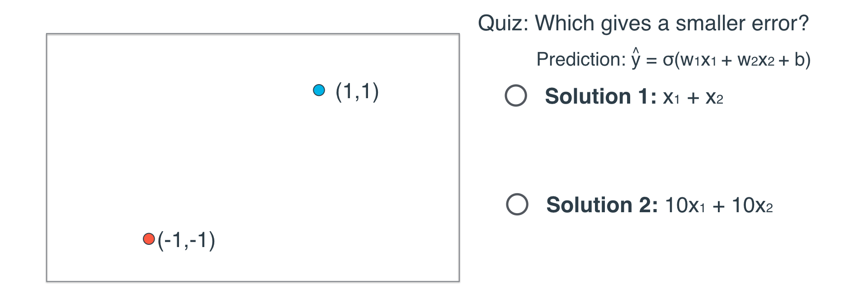Select the Solution 2 radio button
This screenshot has width=868, height=300.
click(517, 204)
